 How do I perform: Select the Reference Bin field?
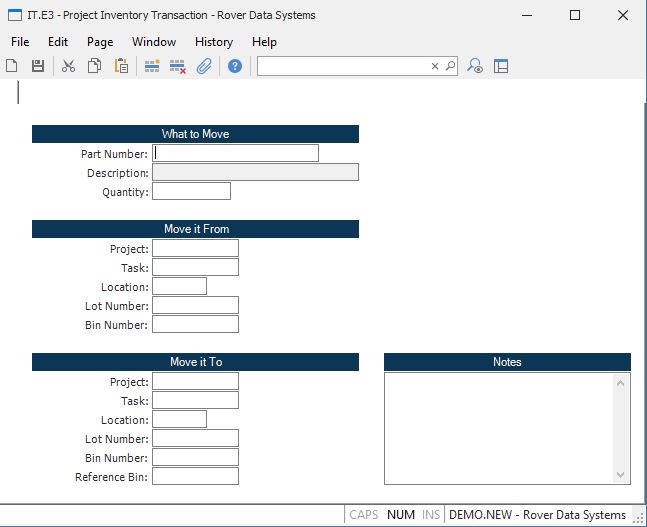click(195, 477)
